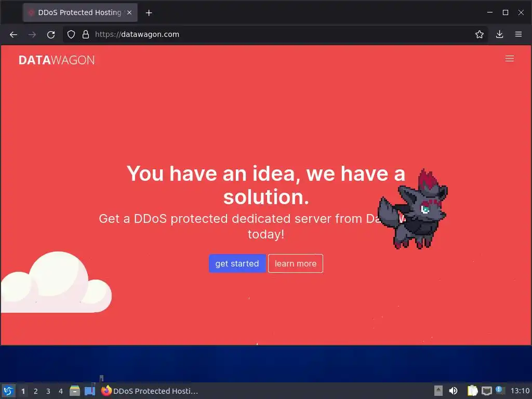The width and height of the screenshot is (532, 399).
Task: Maximize the Firefox window
Action: pos(505,12)
